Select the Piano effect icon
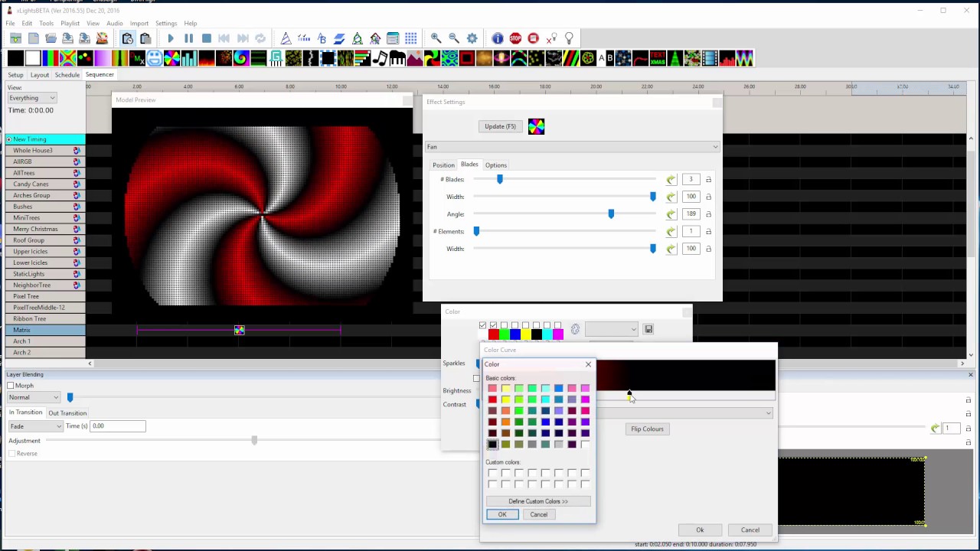The image size is (980, 551). tap(397, 59)
